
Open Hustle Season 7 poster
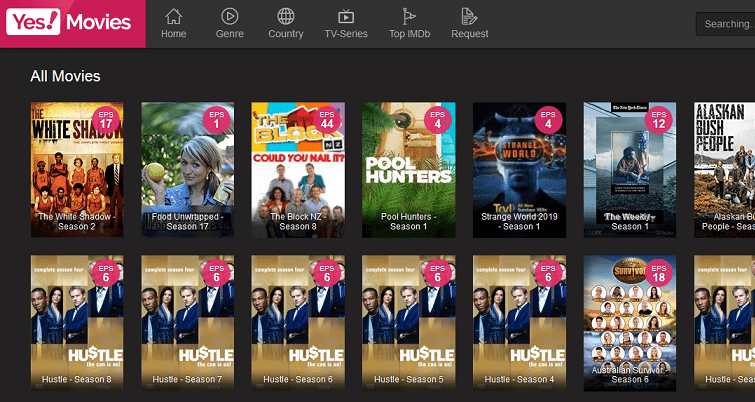pos(188,323)
